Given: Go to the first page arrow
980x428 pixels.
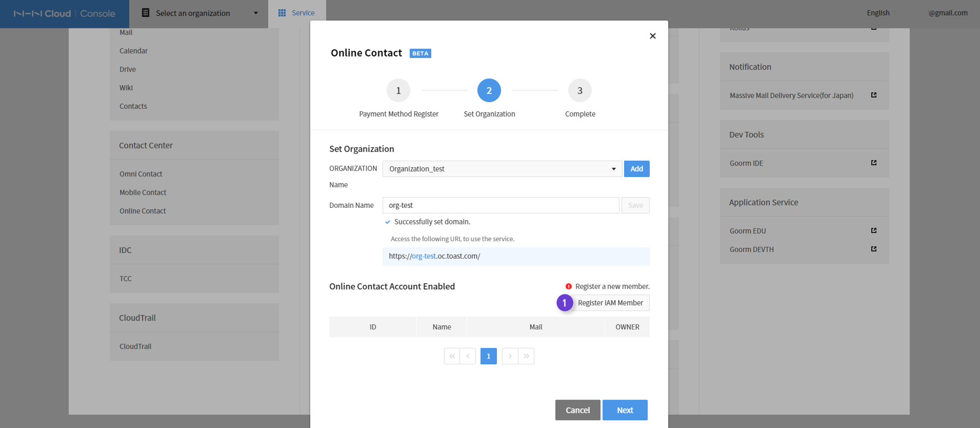Looking at the screenshot, I should click(452, 356).
